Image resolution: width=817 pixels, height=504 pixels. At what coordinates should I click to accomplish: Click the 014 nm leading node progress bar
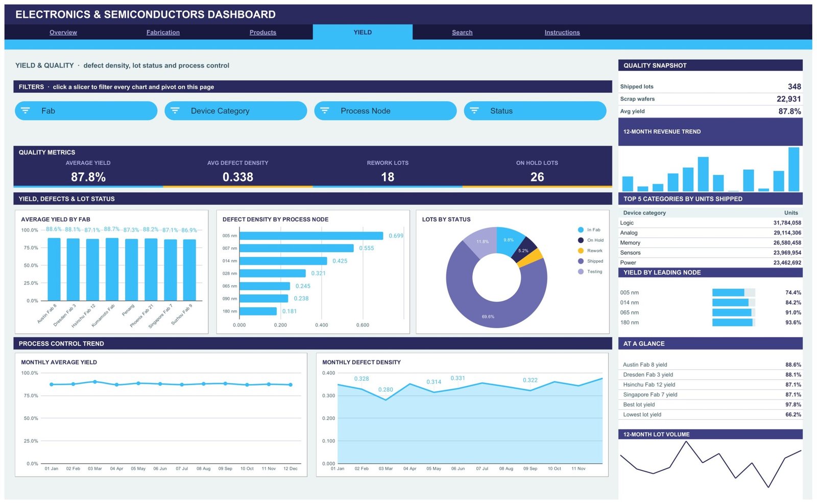733,303
